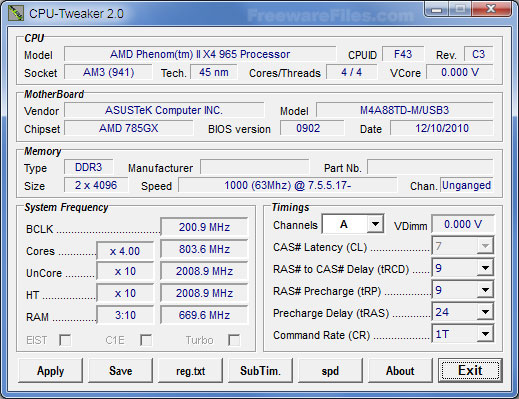Viewport: 519px width, 399px height.
Task: Click the spd button
Action: pos(330,371)
